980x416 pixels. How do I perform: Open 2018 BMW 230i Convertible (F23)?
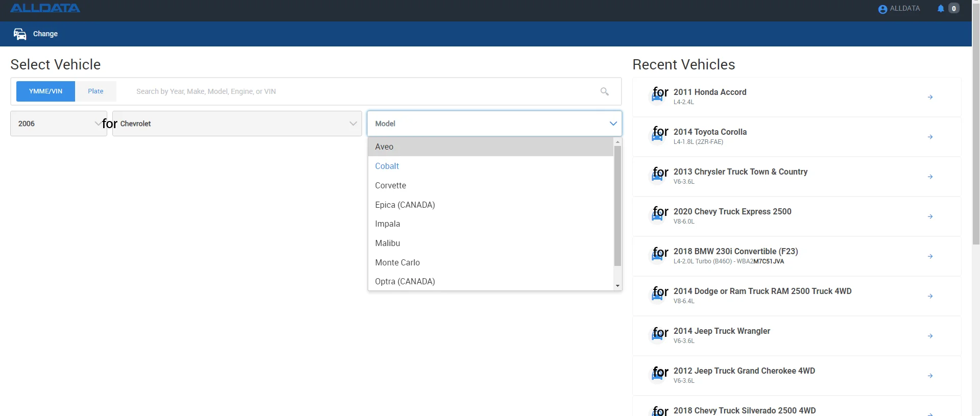797,256
